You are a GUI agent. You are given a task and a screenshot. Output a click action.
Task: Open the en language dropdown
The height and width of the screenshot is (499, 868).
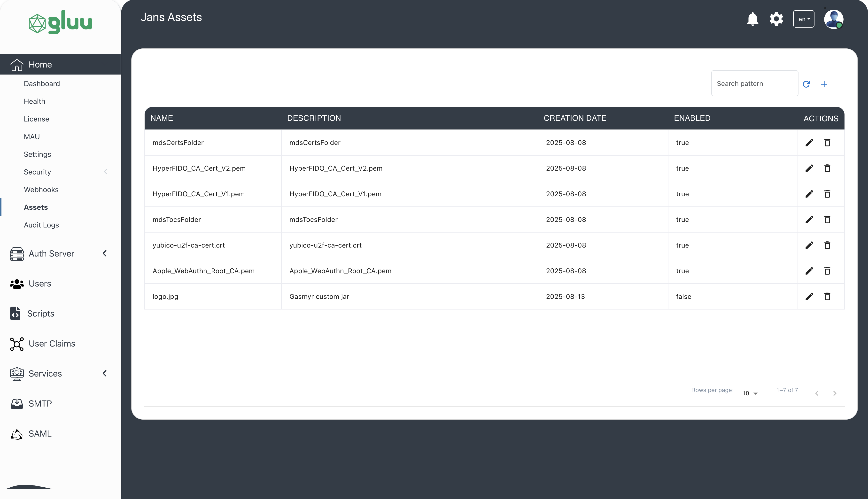tap(804, 19)
